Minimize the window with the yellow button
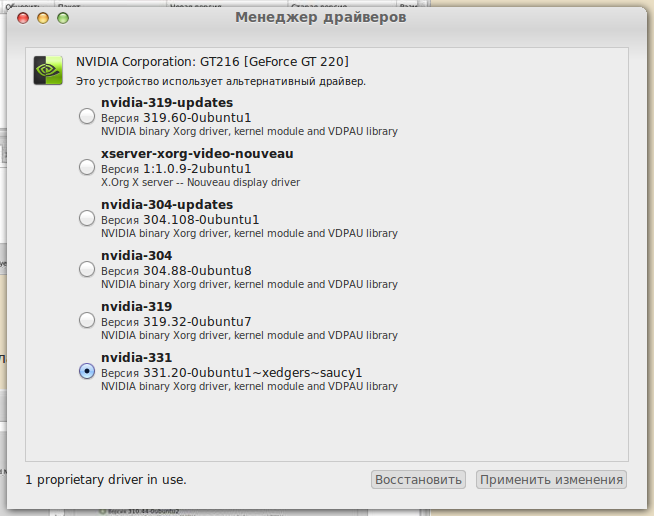 coord(43,18)
